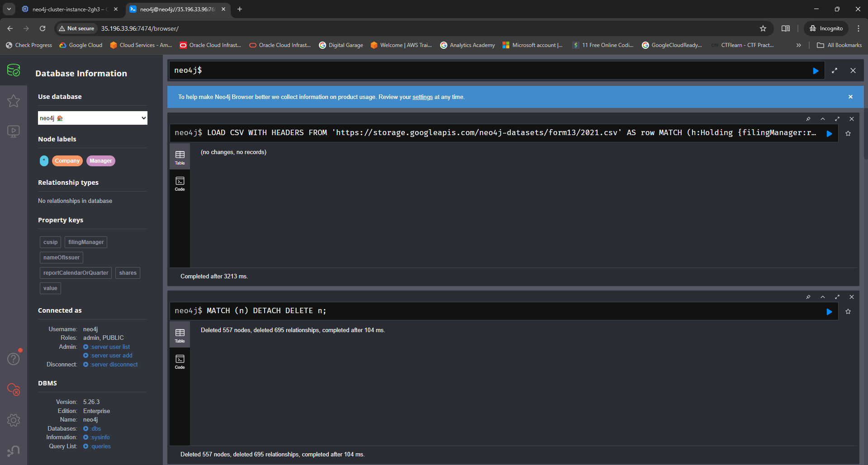Go back to the previous browser page
The height and width of the screenshot is (465, 868).
click(10, 28)
